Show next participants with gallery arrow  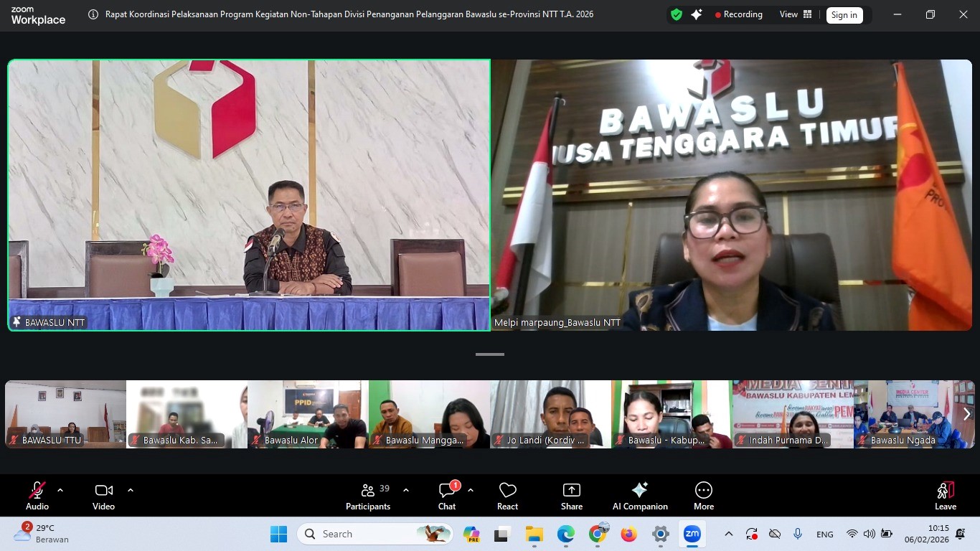point(967,414)
